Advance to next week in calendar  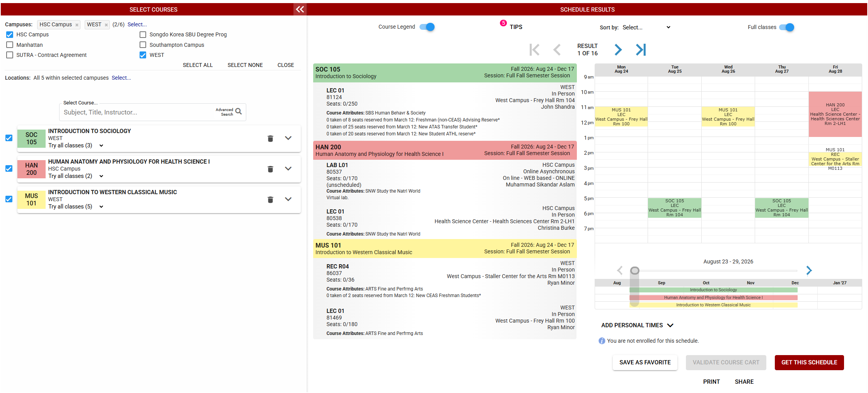(x=809, y=270)
